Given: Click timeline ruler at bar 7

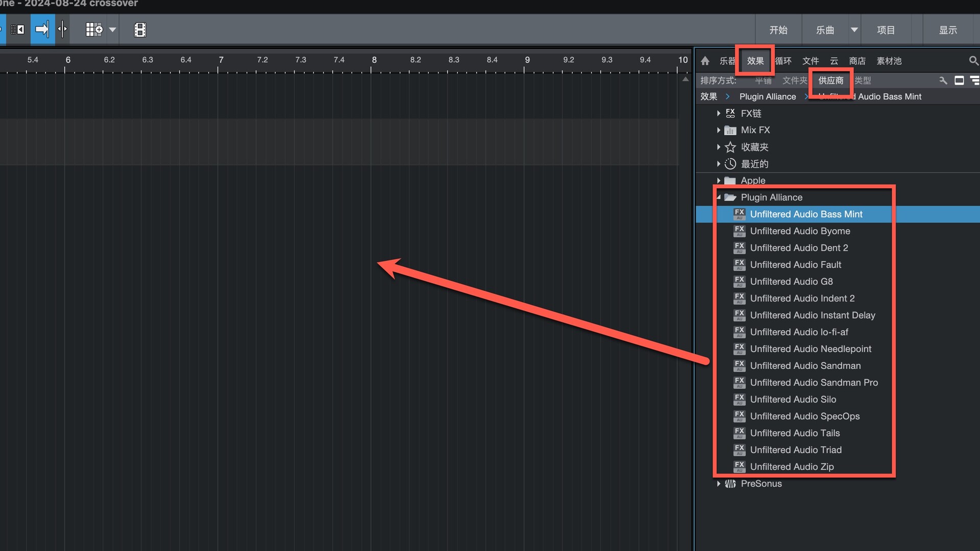Looking at the screenshot, I should (x=221, y=60).
